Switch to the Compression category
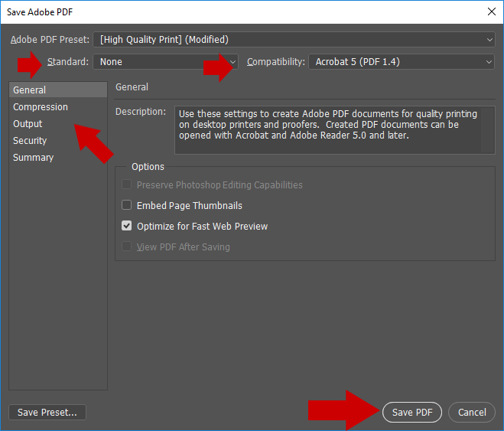The image size is (504, 431). tap(58, 106)
